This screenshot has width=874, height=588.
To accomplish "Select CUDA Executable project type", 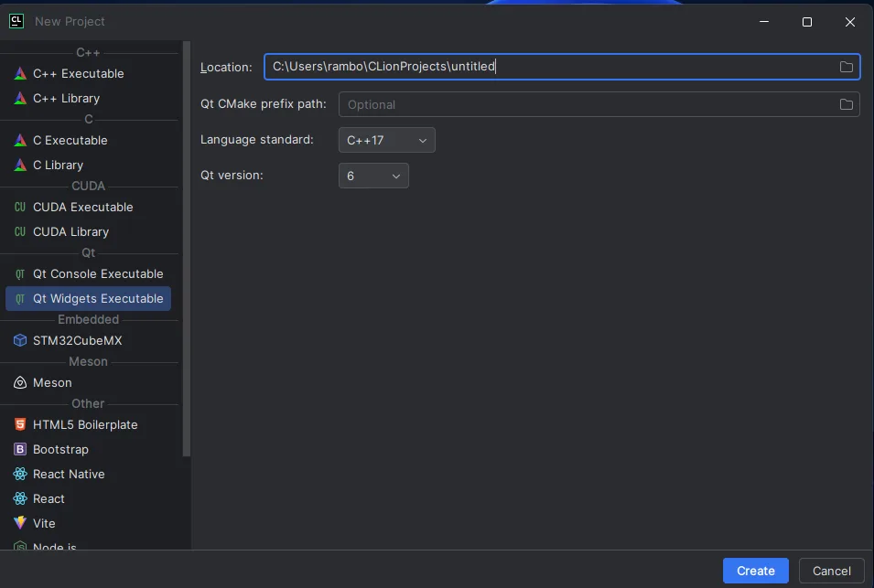I will pos(88,208).
